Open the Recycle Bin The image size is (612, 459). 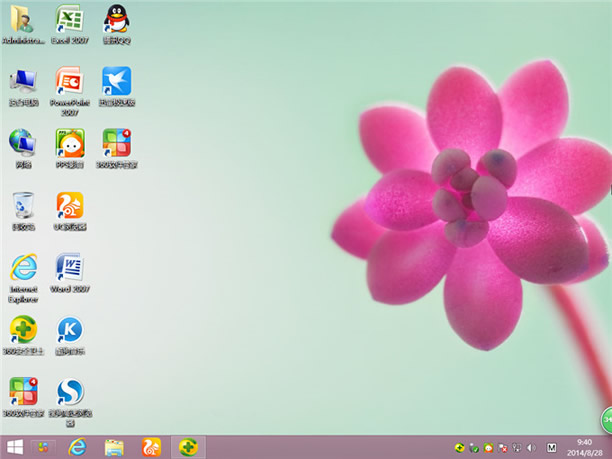(22, 206)
